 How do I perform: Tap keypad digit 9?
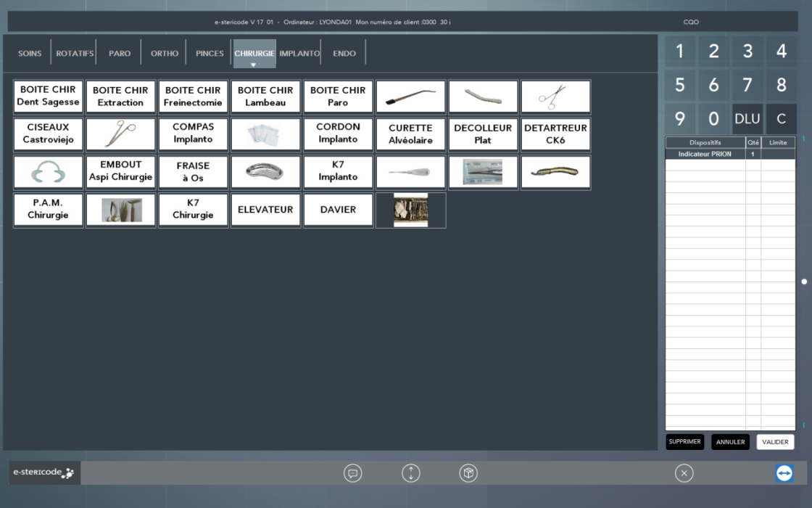[680, 119]
